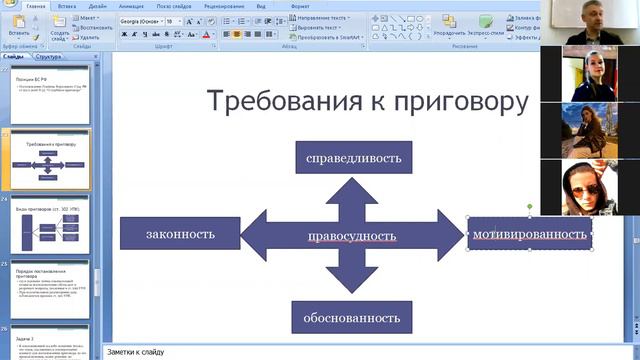Click the green rotation handle of мотивированность
640x360 pixels.
(529, 207)
